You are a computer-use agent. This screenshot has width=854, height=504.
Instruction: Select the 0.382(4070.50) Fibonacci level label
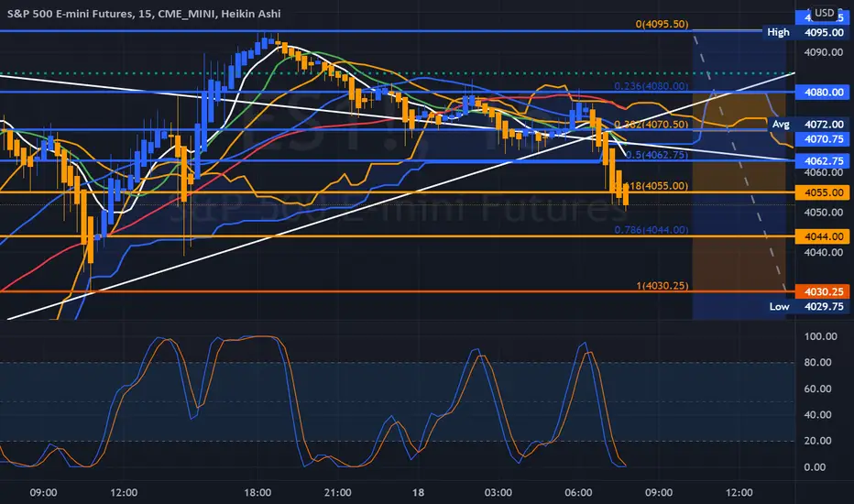(x=651, y=125)
